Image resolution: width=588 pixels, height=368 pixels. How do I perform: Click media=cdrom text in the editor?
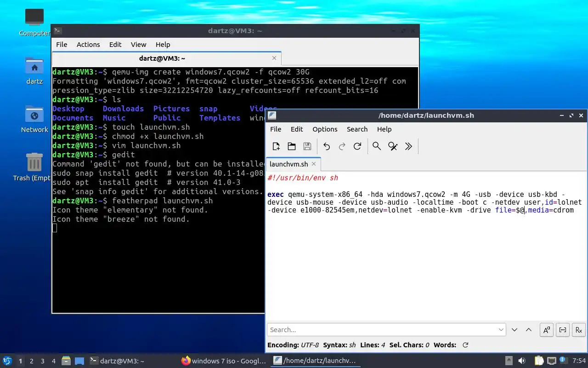(x=551, y=210)
